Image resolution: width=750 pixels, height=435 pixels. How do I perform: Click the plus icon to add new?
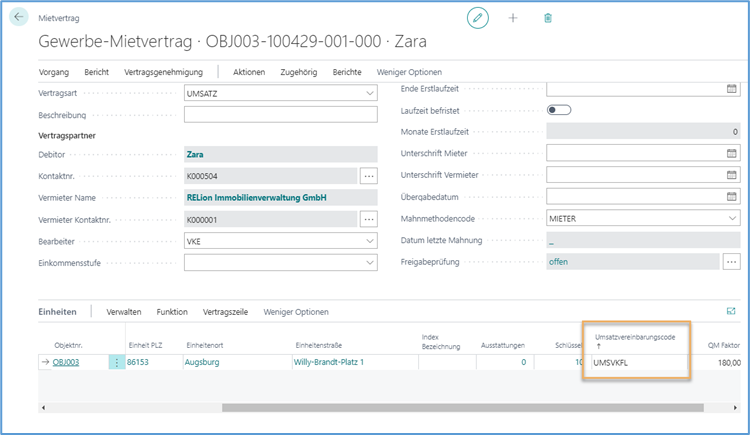point(513,18)
